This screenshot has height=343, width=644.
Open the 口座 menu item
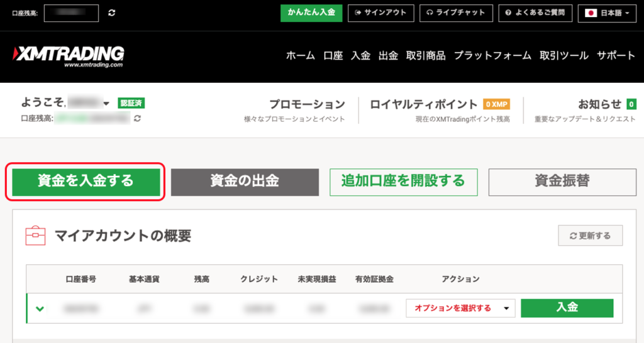pos(333,56)
